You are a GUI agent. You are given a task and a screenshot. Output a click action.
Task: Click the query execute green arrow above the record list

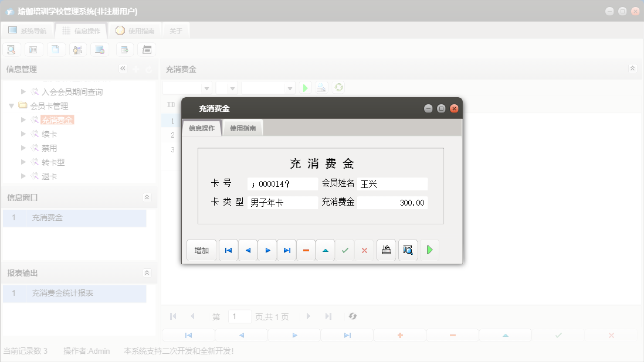304,87
